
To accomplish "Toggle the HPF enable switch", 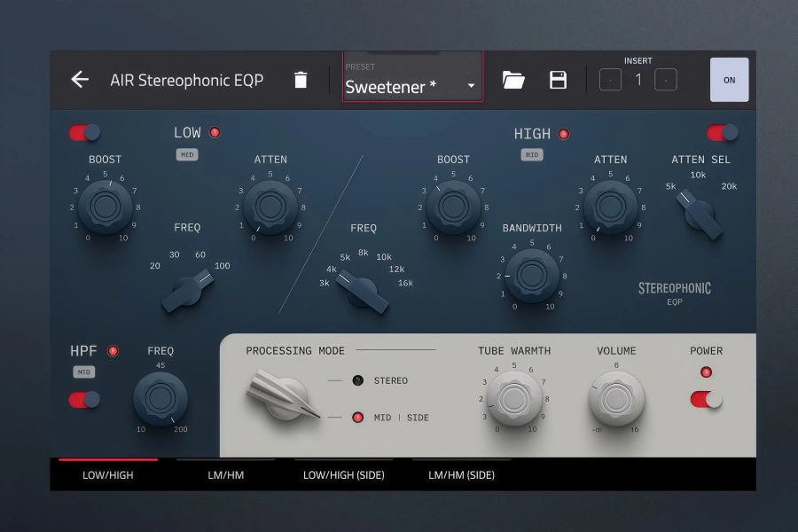I will coord(84,400).
